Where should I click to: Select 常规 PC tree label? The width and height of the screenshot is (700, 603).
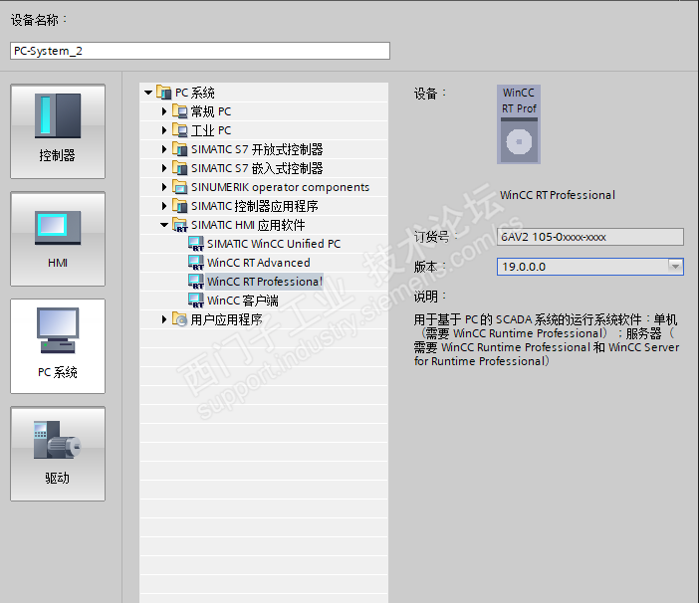tap(211, 111)
